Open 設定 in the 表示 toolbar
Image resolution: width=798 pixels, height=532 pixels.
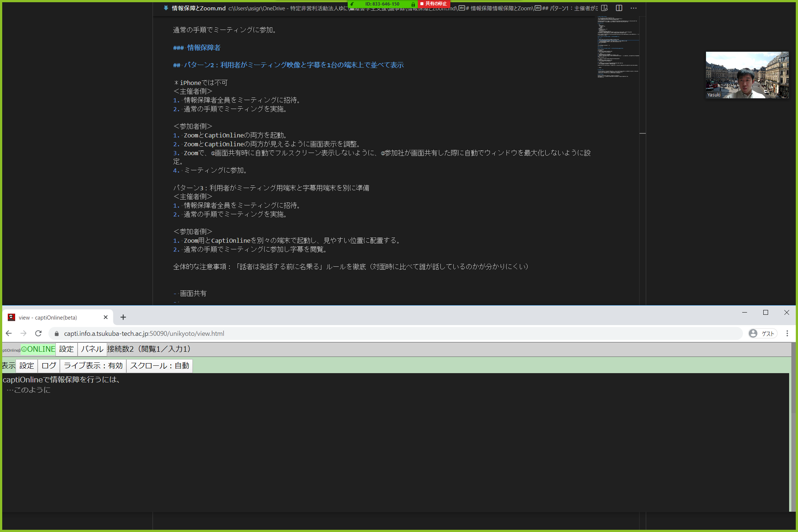[x=27, y=366]
